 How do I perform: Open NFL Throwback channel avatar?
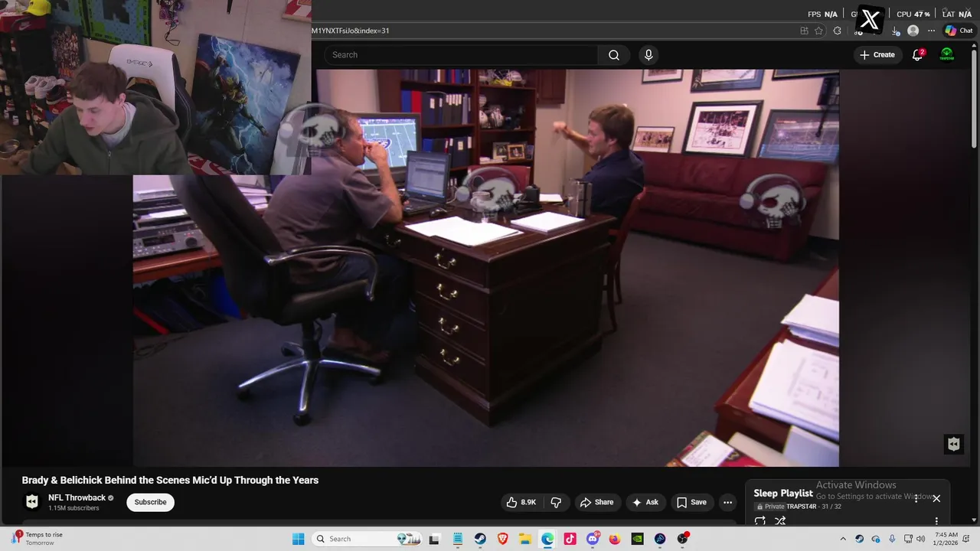(32, 502)
